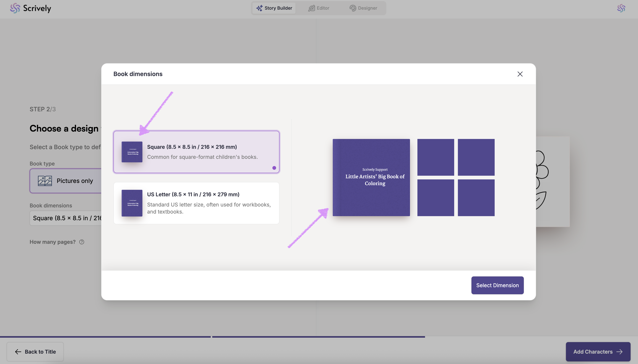Close the Book dimensions dialog
This screenshot has width=638, height=364.
point(520,74)
